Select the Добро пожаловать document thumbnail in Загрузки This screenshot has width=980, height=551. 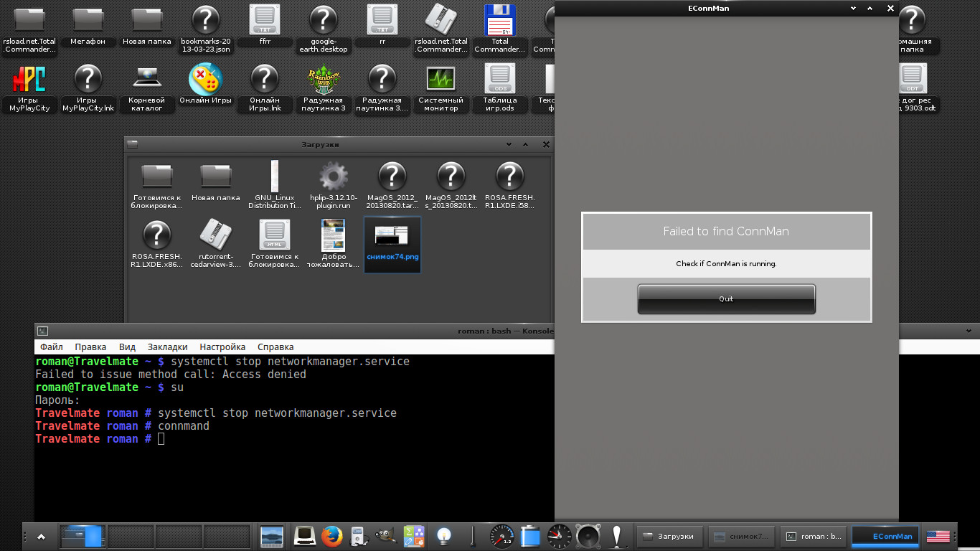pos(334,245)
